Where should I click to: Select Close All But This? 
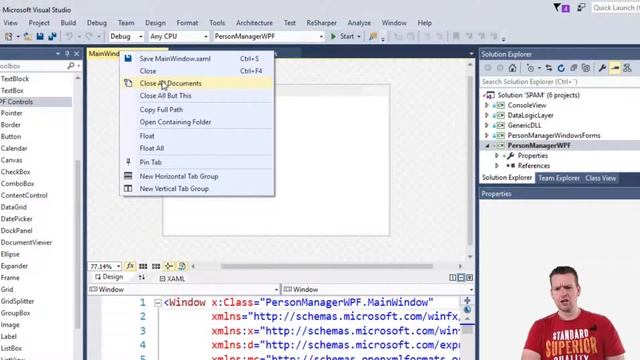(x=197, y=96)
